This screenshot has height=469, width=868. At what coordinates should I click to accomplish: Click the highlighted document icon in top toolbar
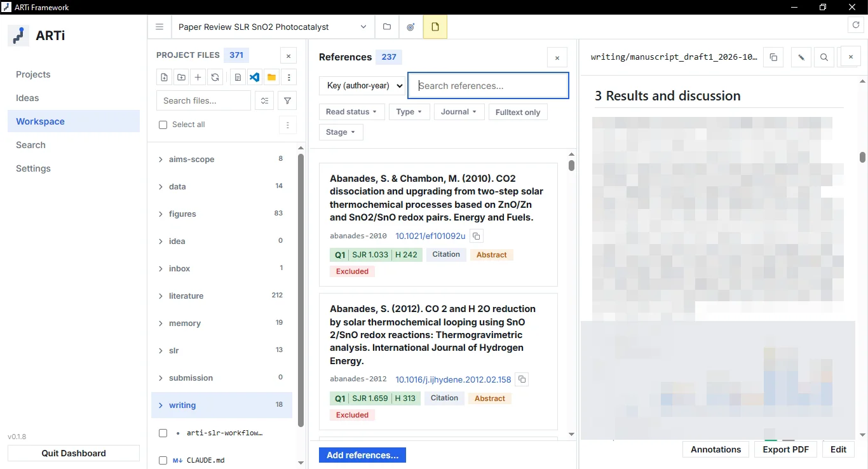click(x=435, y=27)
